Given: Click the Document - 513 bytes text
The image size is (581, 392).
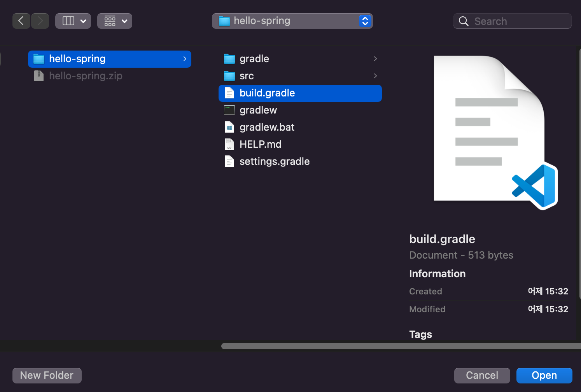Looking at the screenshot, I should 461,255.
